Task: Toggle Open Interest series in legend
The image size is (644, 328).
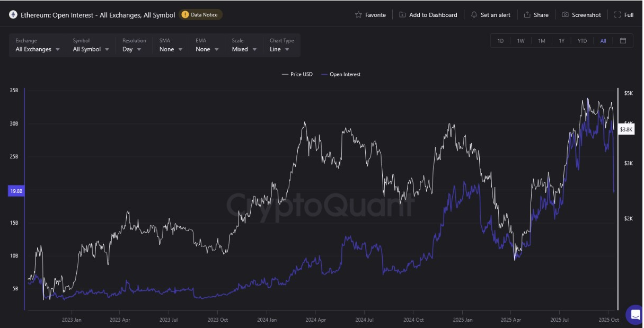Action: pos(341,74)
